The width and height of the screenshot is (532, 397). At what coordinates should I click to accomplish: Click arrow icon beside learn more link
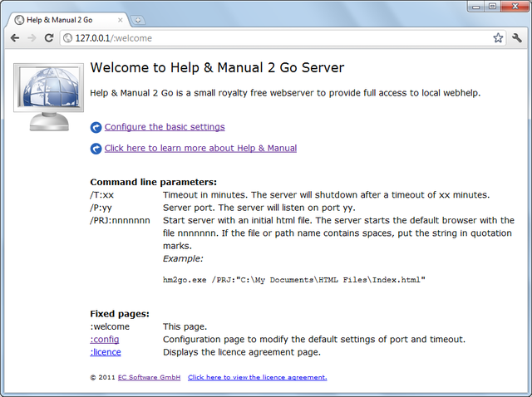coord(96,149)
